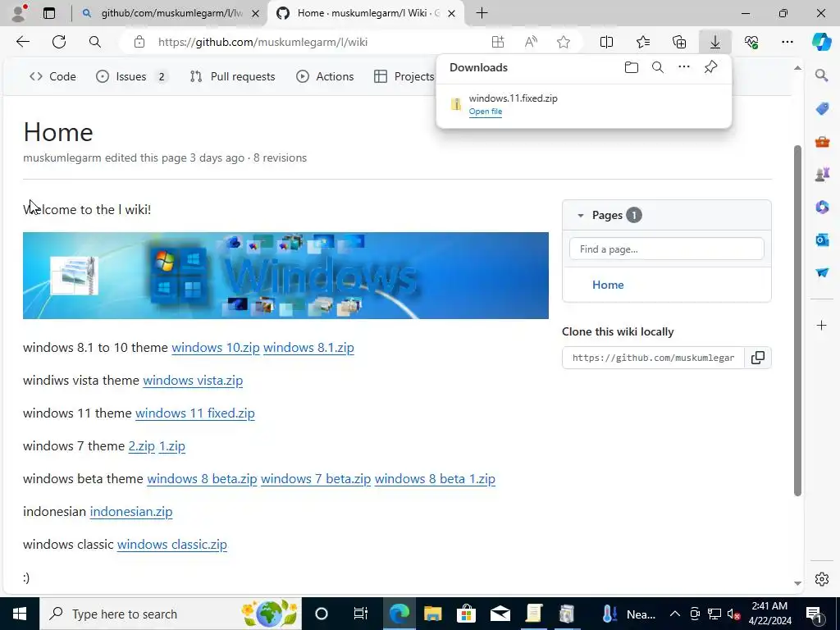Open the Windows Start menu

[20, 614]
